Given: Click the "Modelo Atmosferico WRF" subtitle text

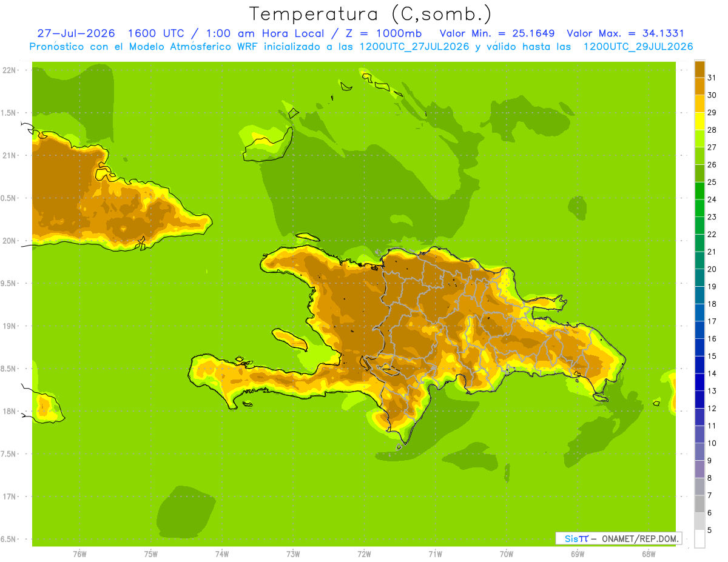Looking at the screenshot, I should pyautogui.click(x=193, y=47).
